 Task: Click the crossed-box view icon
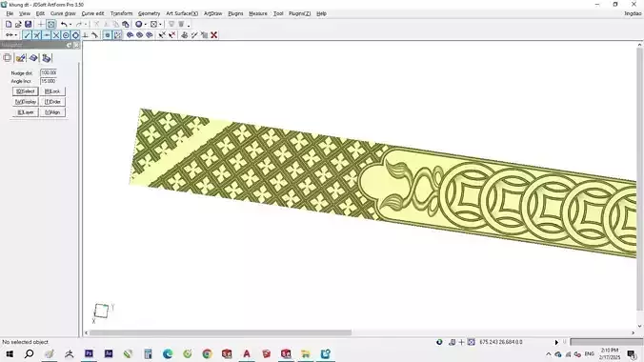(153, 24)
